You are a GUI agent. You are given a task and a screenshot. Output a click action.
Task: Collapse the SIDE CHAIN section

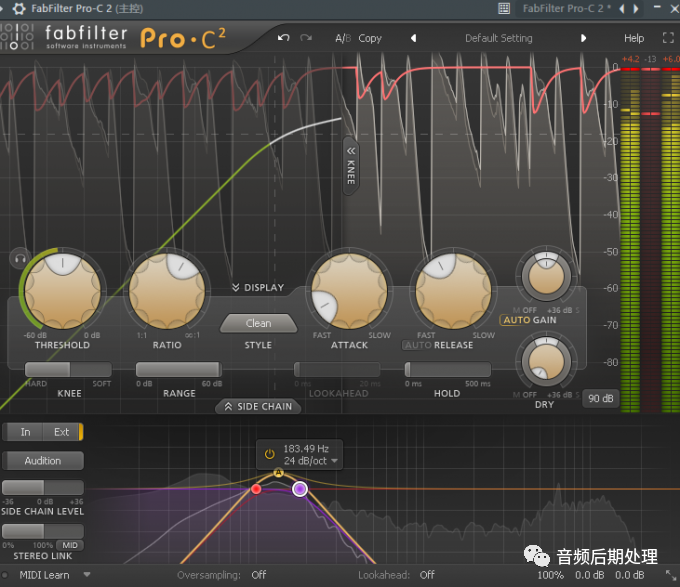[258, 406]
